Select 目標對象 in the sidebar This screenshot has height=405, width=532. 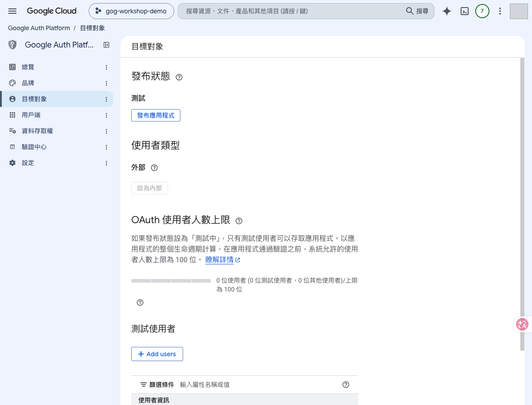click(57, 99)
